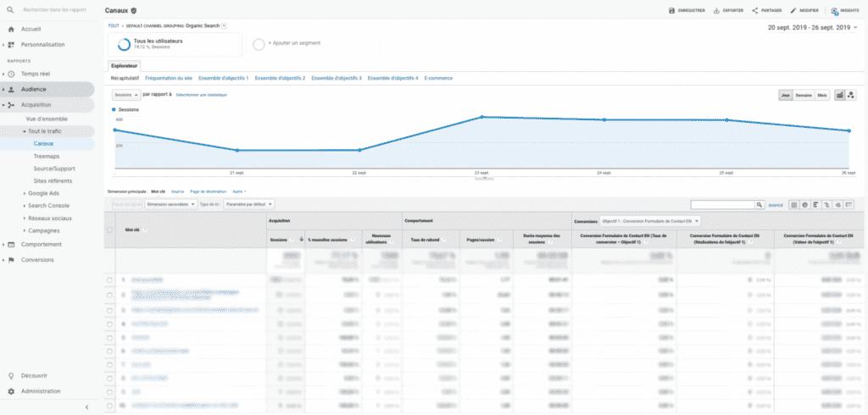Click the 23 sept. data point on chart

click(481, 117)
